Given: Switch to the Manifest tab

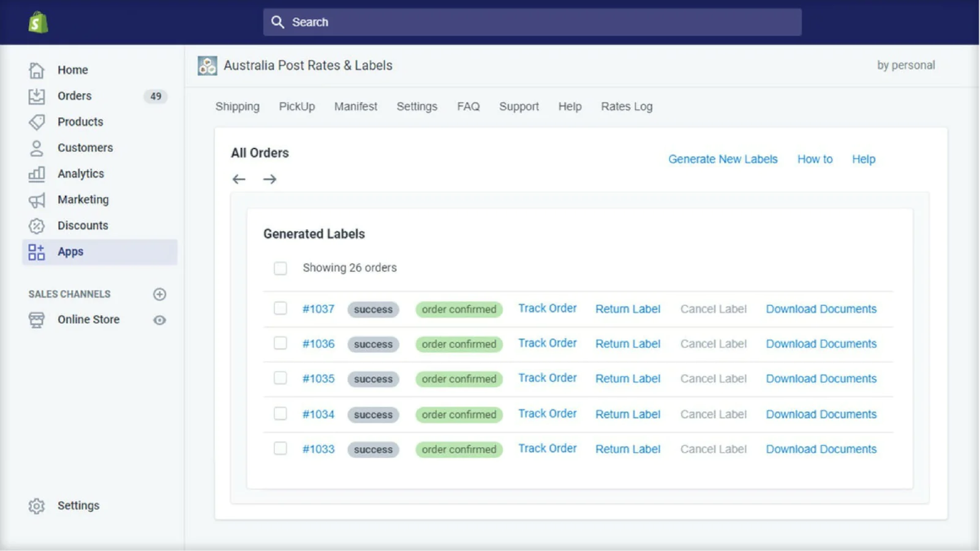Looking at the screenshot, I should pos(355,107).
